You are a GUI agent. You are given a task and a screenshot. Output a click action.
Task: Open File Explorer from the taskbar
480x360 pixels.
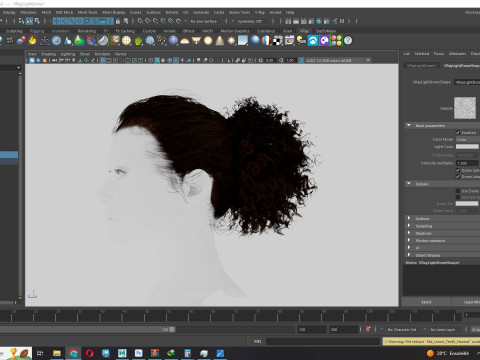[x=57, y=353]
